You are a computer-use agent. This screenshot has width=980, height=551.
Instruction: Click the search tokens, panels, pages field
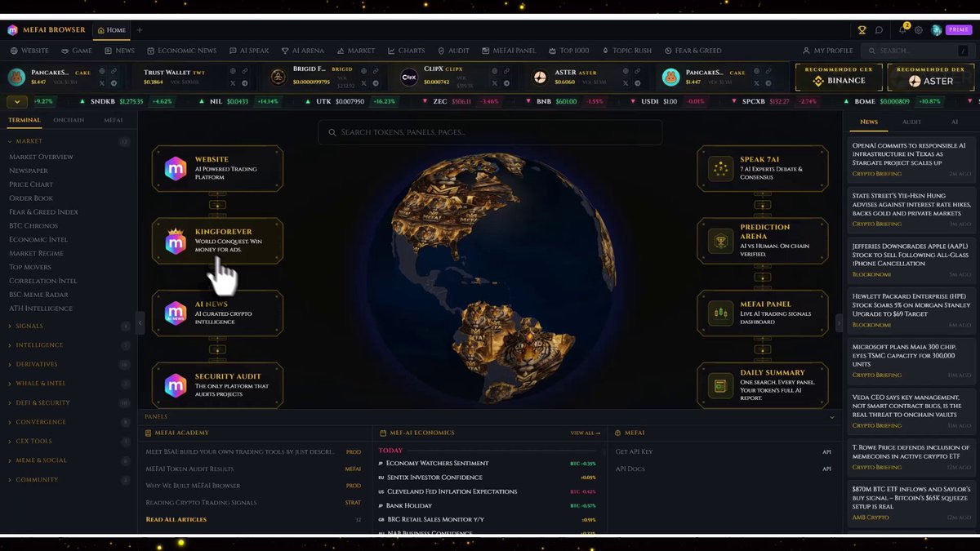pyautogui.click(x=490, y=132)
